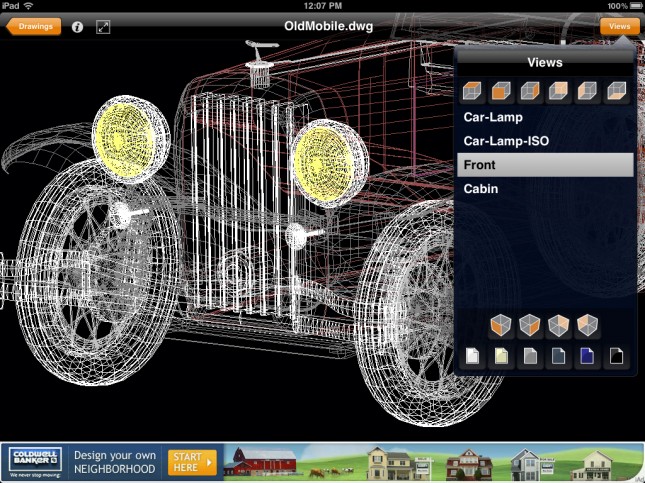Screen dimensions: 645x483
Task: Choose the last isometric cube view
Action: pyautogui.click(x=590, y=327)
